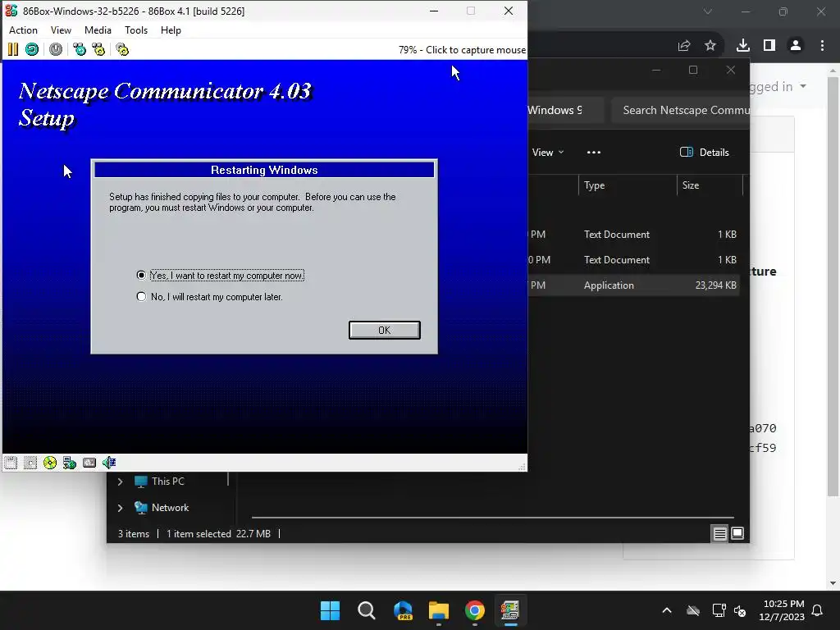840x630 pixels.
Task: Open the logged in account dropdown arrow
Action: [x=802, y=86]
